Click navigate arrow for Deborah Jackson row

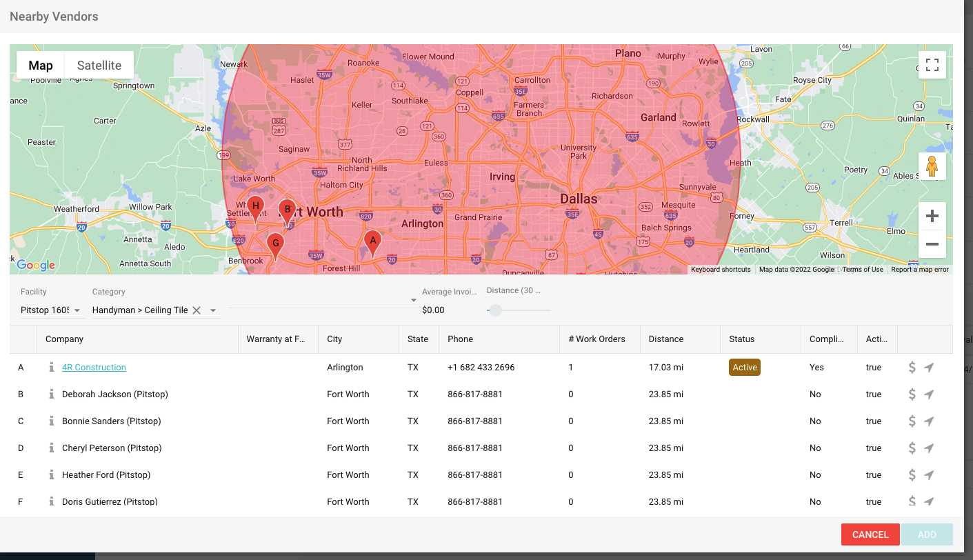tap(929, 394)
